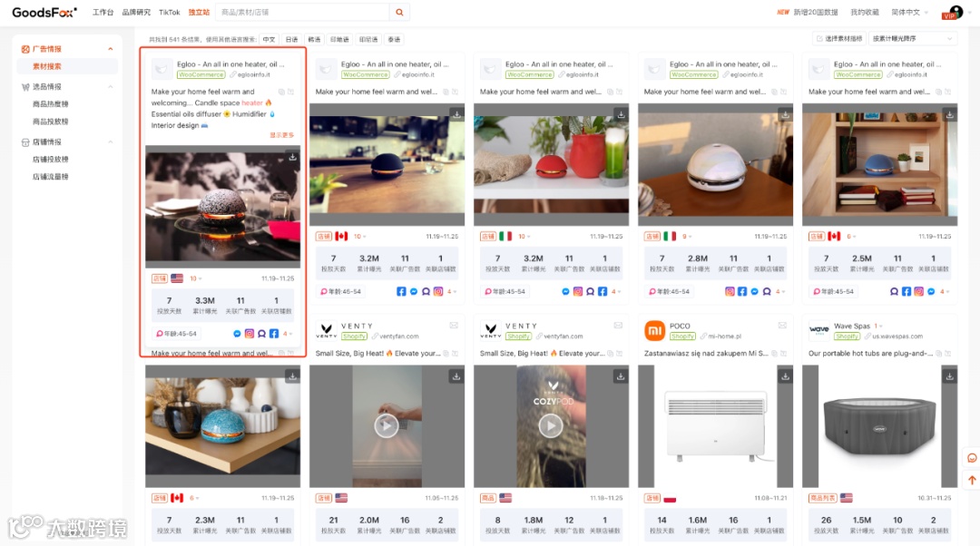980x546 pixels.
Task: Click Facebook icon on the 2.5M card
Action: (x=906, y=291)
